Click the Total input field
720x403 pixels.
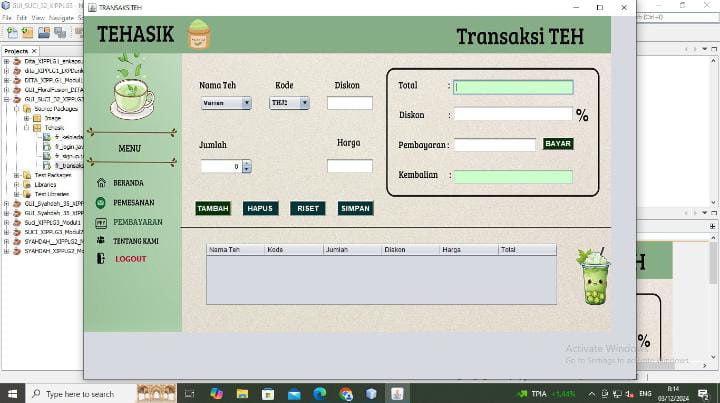coord(513,87)
